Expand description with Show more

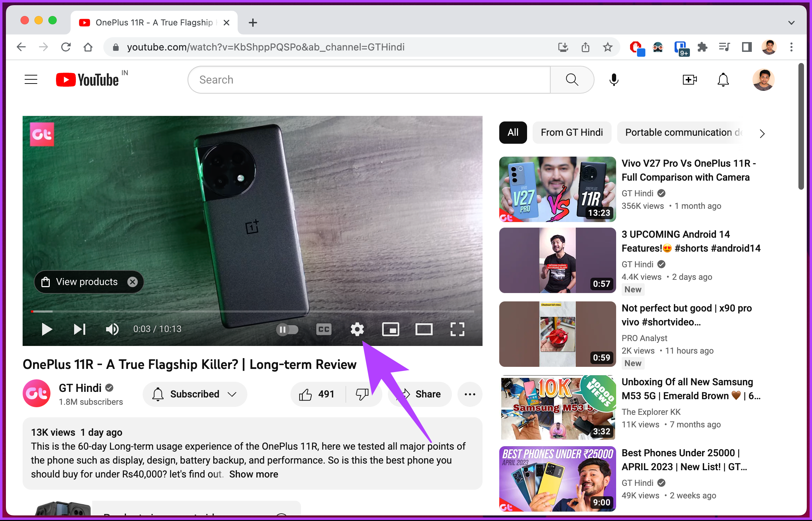click(x=254, y=474)
